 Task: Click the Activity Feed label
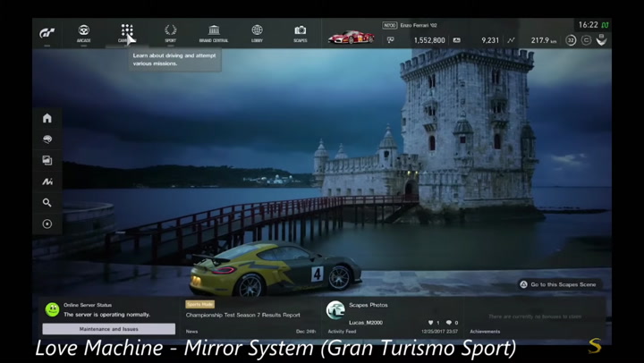click(342, 332)
